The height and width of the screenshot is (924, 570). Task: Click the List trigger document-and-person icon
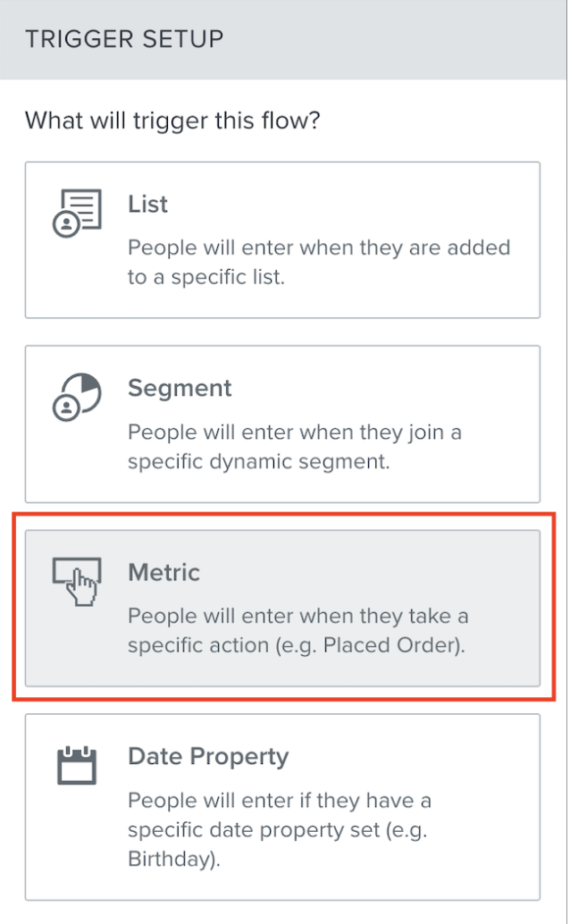pos(77,213)
